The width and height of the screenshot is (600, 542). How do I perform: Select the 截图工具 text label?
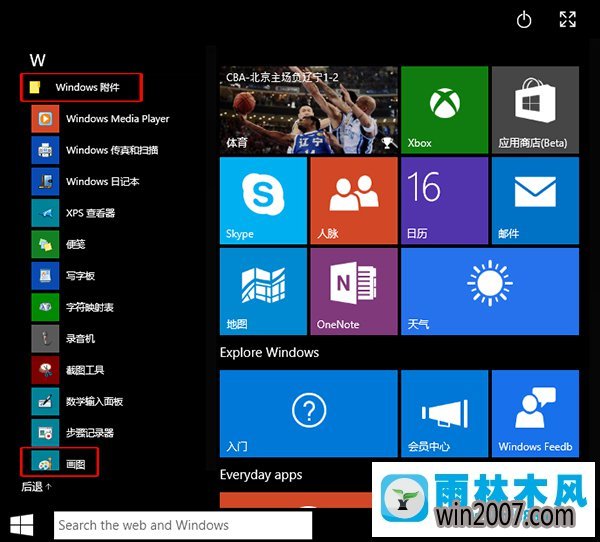(85, 370)
